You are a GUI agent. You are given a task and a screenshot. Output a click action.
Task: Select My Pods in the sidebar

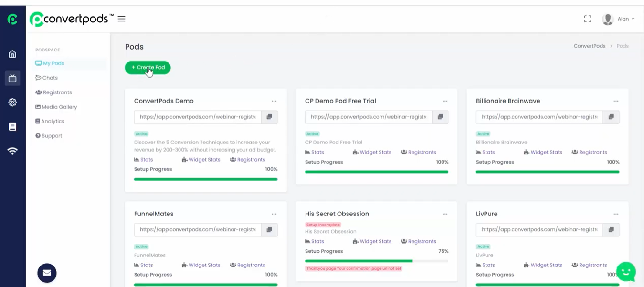(50, 63)
